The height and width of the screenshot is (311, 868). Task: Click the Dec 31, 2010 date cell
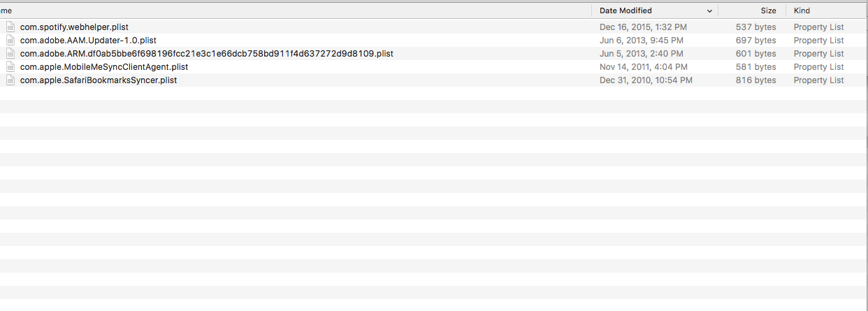(646, 80)
